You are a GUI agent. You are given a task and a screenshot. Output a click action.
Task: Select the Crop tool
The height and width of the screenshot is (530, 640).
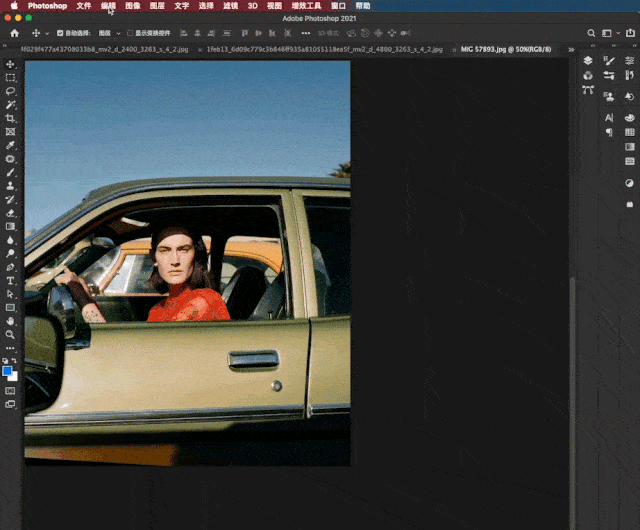tap(10, 118)
